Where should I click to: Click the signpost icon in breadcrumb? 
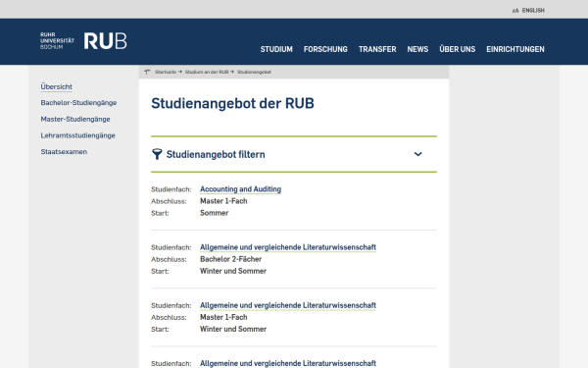coord(147,72)
